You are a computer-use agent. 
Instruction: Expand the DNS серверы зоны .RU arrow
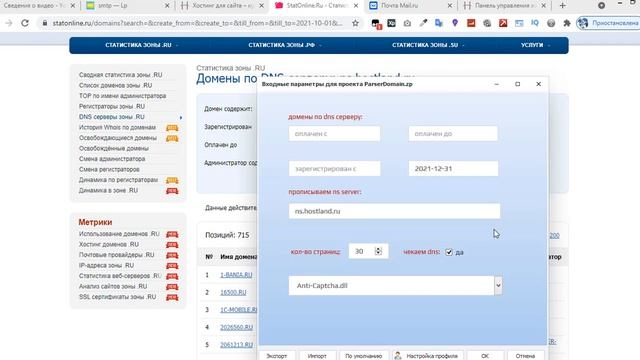(181, 118)
